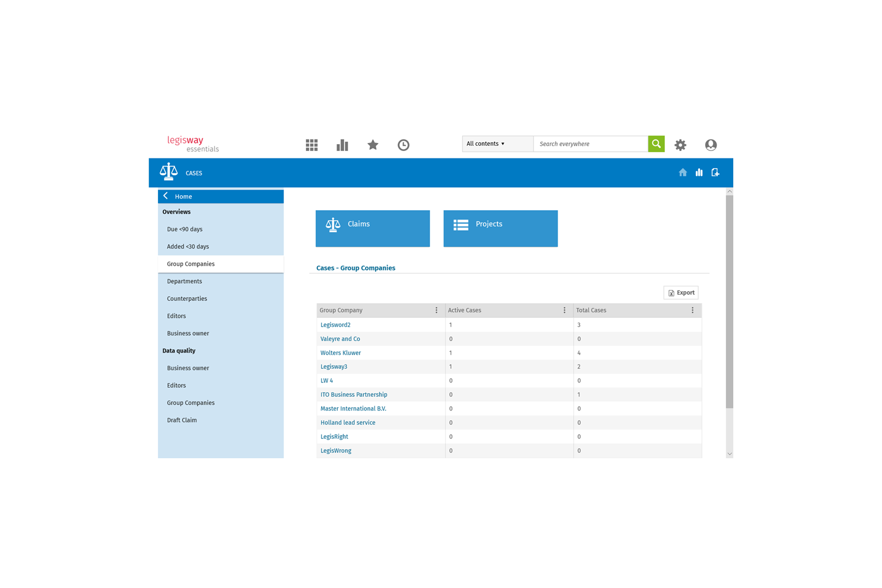Image resolution: width=882 pixels, height=588 pixels.
Task: Open the apps grid menu icon
Action: point(312,145)
